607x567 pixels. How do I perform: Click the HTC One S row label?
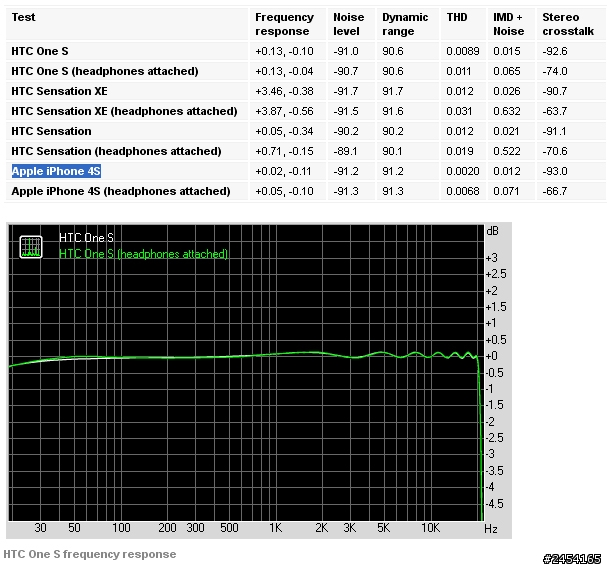[x=40, y=51]
